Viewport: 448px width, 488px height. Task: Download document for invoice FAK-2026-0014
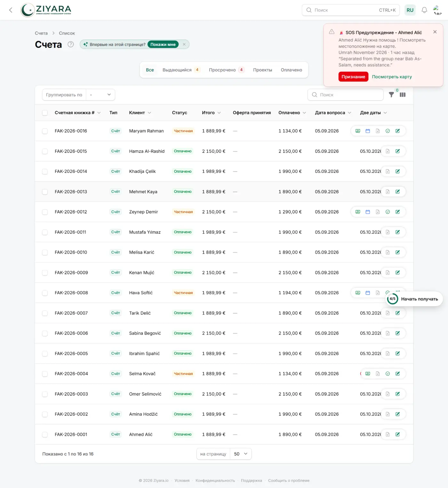point(388,171)
